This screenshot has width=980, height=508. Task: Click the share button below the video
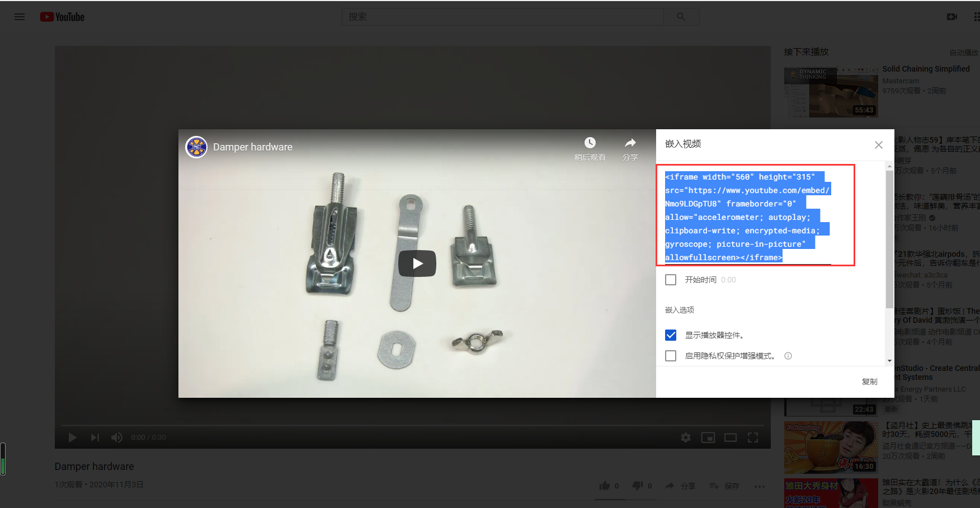(x=680, y=486)
